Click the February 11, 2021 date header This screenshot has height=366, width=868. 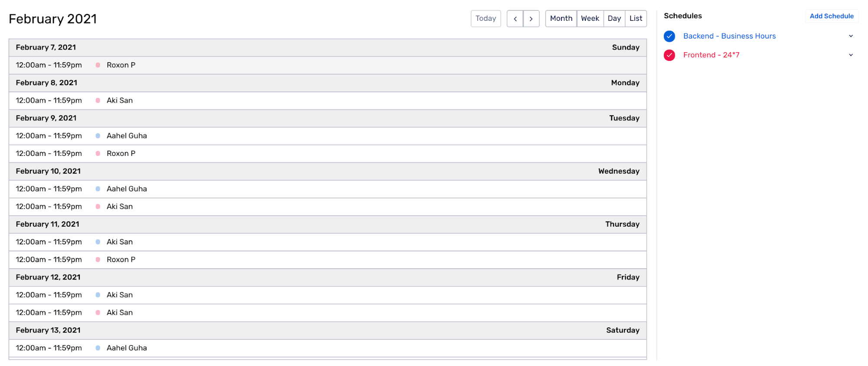coord(48,224)
